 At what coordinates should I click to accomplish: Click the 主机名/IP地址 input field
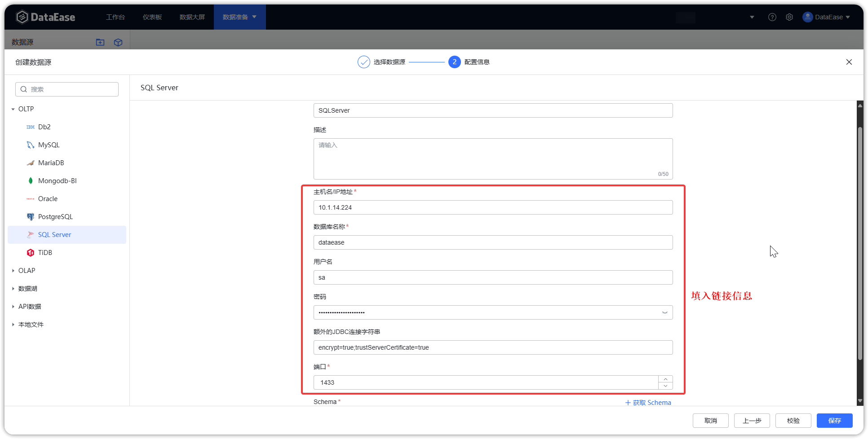point(493,207)
